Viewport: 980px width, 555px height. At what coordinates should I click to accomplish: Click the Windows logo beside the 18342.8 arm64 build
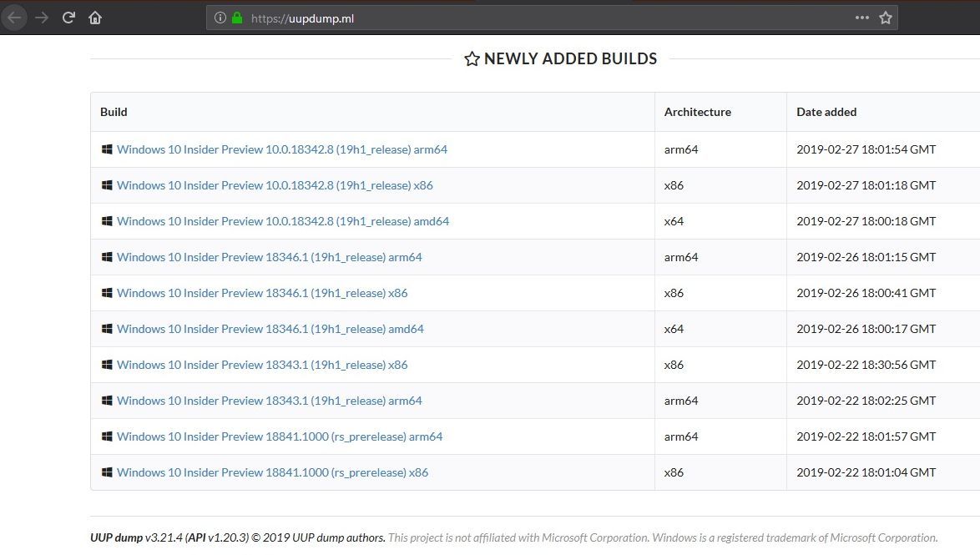tap(107, 149)
